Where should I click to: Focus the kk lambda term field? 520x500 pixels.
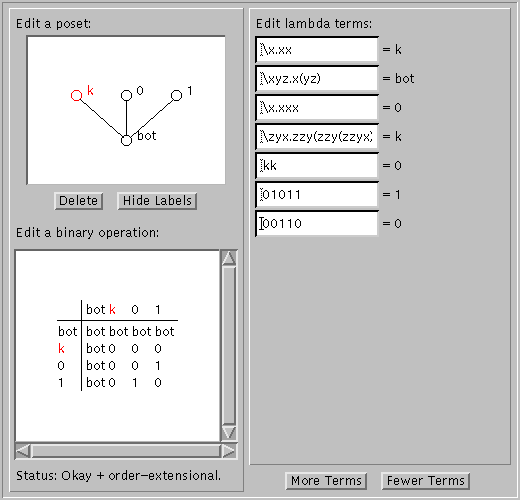coord(317,166)
